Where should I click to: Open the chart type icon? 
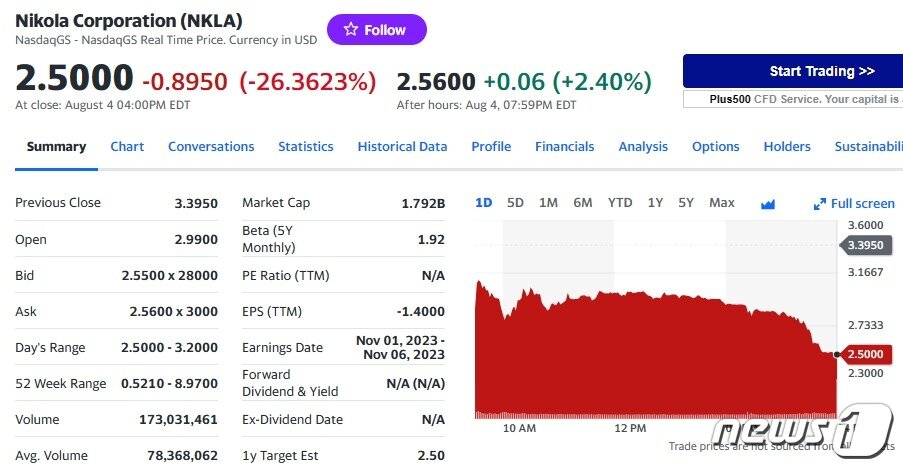pos(768,203)
